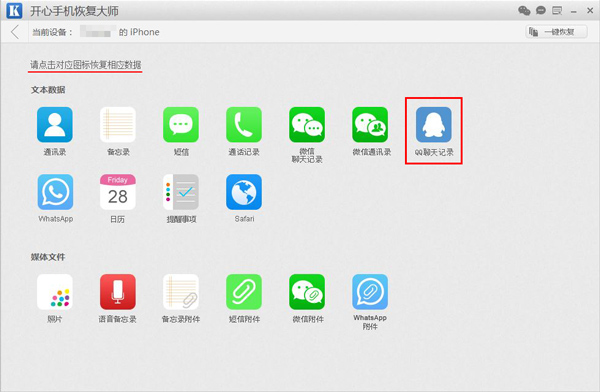600x392 pixels.
Task: Open the 备忘录附件 notes attachments icon
Action: click(181, 292)
